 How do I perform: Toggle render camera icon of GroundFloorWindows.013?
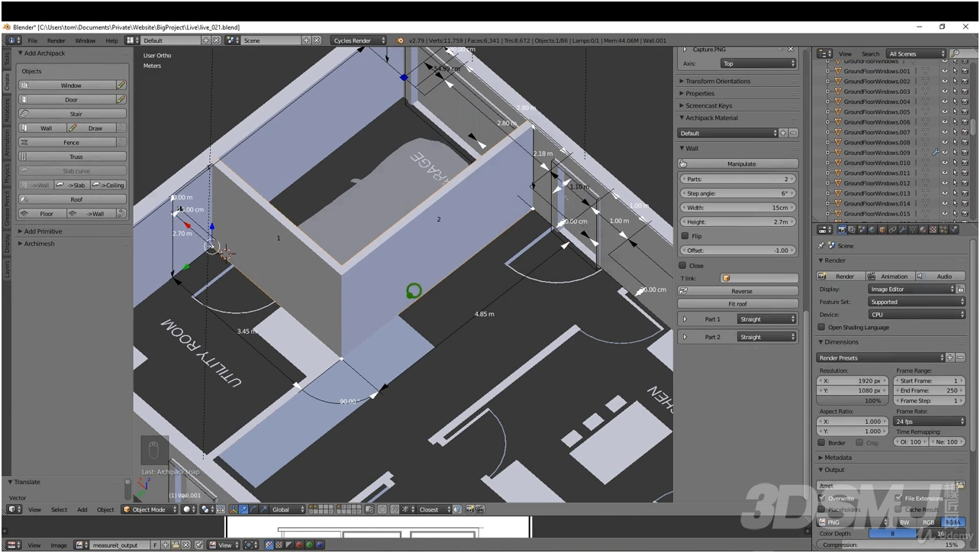pyautogui.click(x=964, y=193)
